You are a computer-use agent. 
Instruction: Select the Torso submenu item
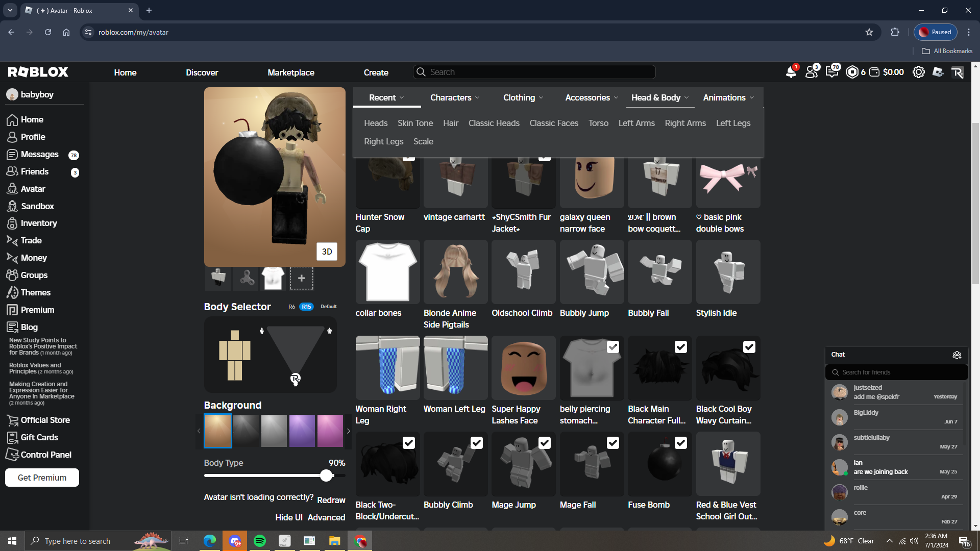click(x=598, y=123)
